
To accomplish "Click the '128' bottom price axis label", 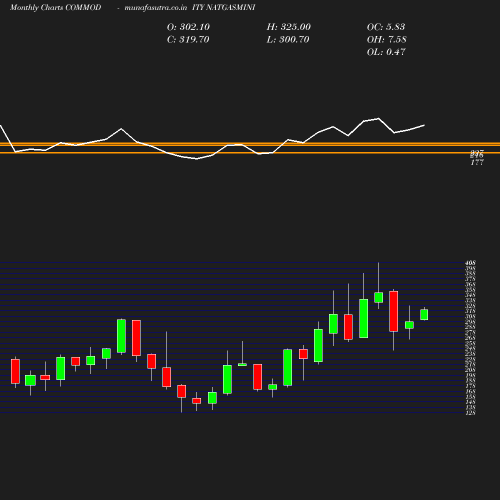I will [471, 413].
